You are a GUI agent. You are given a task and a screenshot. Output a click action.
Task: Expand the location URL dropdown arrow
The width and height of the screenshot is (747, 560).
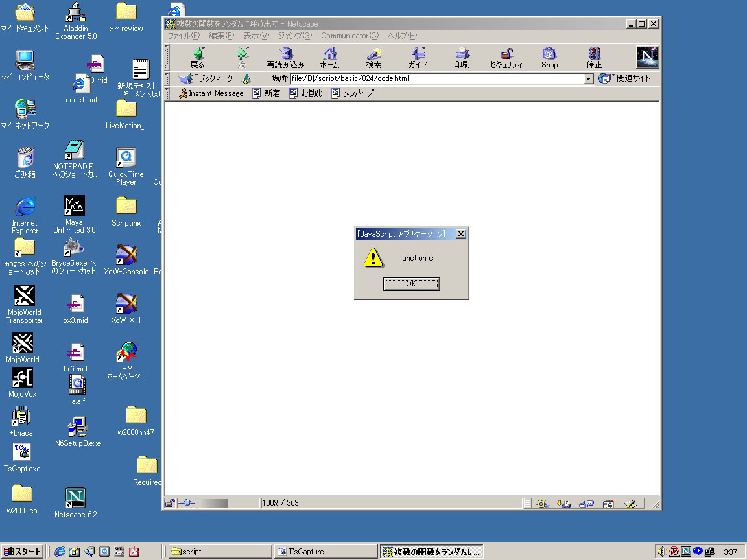click(x=589, y=79)
